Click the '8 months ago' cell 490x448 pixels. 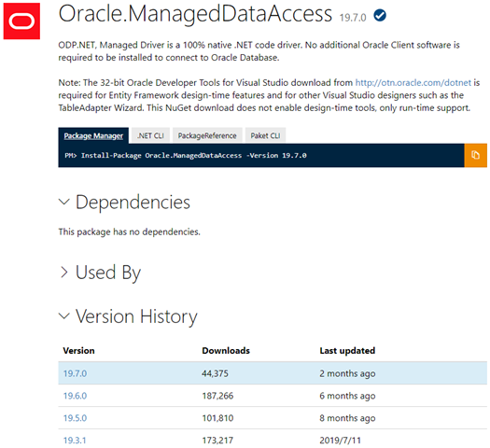click(347, 418)
